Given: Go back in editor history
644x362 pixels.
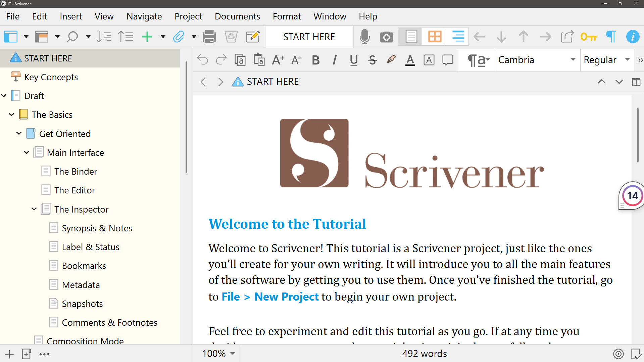Looking at the screenshot, I should (203, 82).
